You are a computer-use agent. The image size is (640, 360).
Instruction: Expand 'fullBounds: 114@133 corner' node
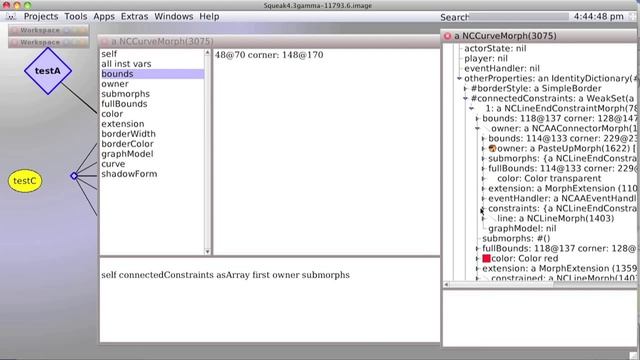[483, 169]
